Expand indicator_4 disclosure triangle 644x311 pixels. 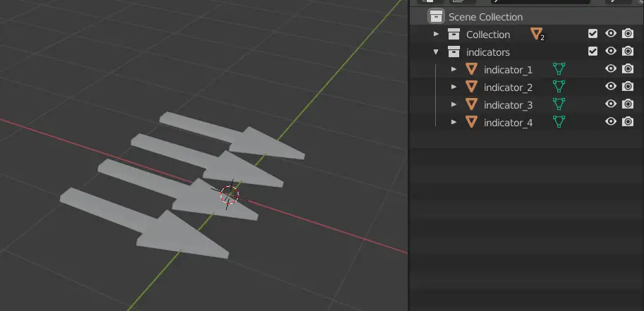point(454,123)
